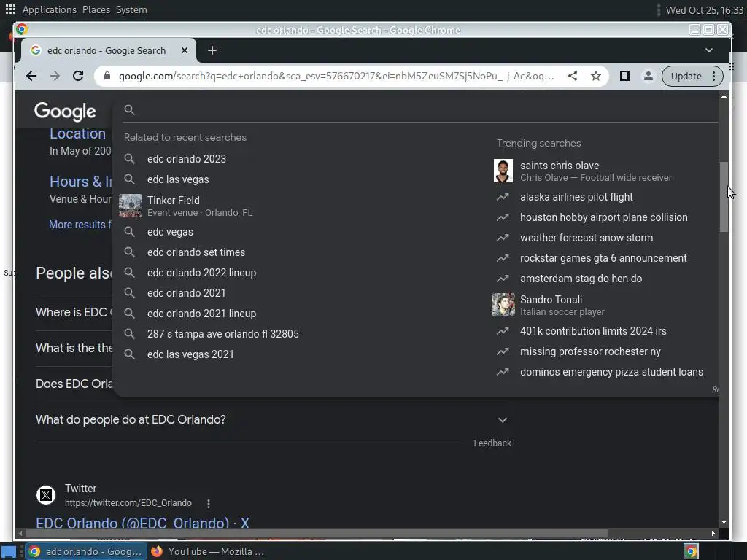Viewport: 747px width, 560px height.
Task: Click the horizontal scrollbar at page bottom
Action: [x=317, y=534]
